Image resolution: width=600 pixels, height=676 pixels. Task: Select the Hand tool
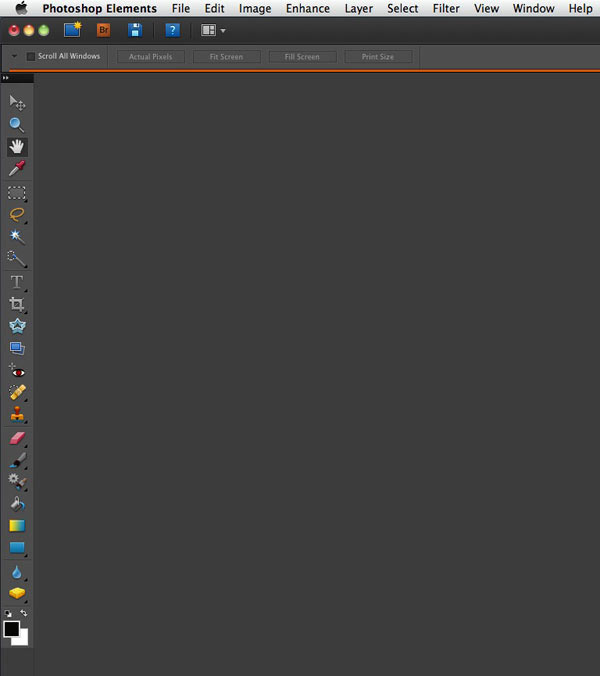pyautogui.click(x=17, y=147)
